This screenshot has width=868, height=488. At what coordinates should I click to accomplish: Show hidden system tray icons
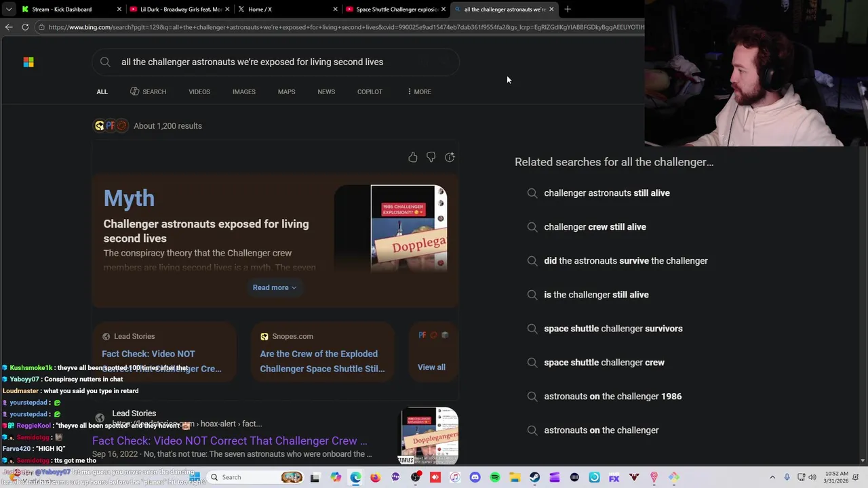pyautogui.click(x=772, y=477)
